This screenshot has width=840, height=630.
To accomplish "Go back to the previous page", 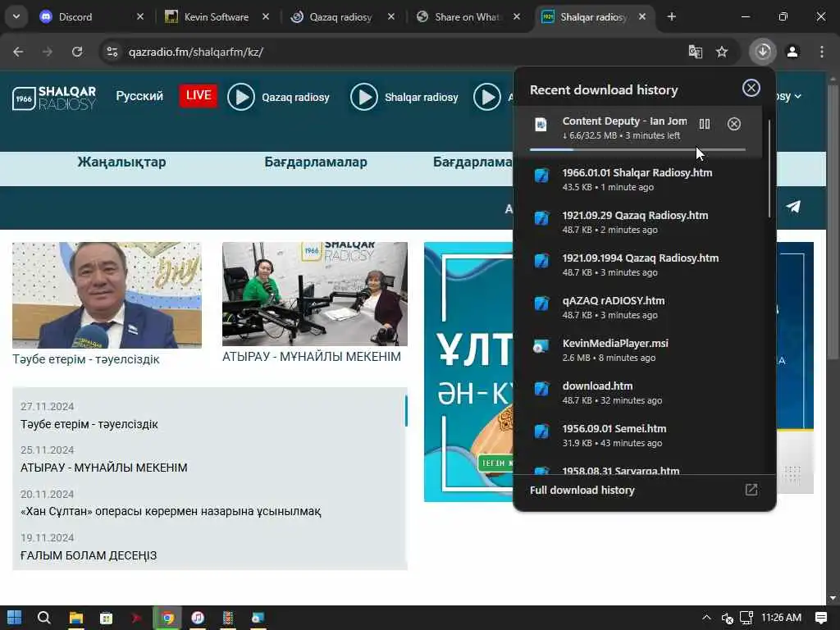I will (x=18, y=52).
